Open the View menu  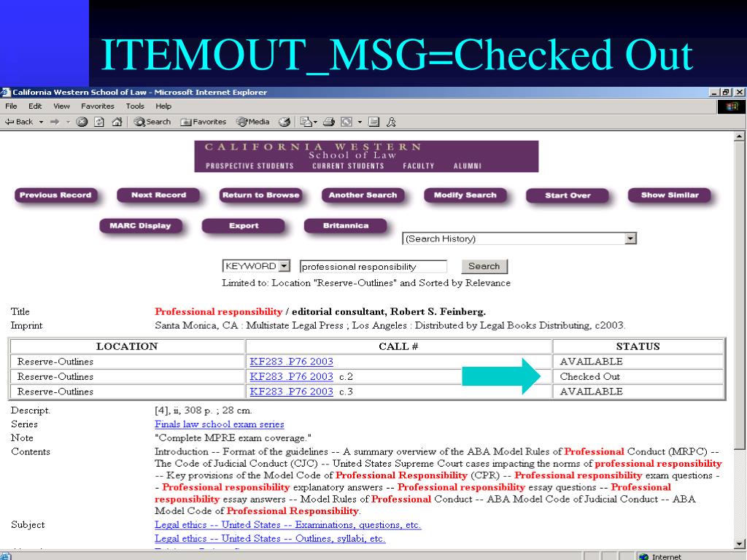(61, 106)
